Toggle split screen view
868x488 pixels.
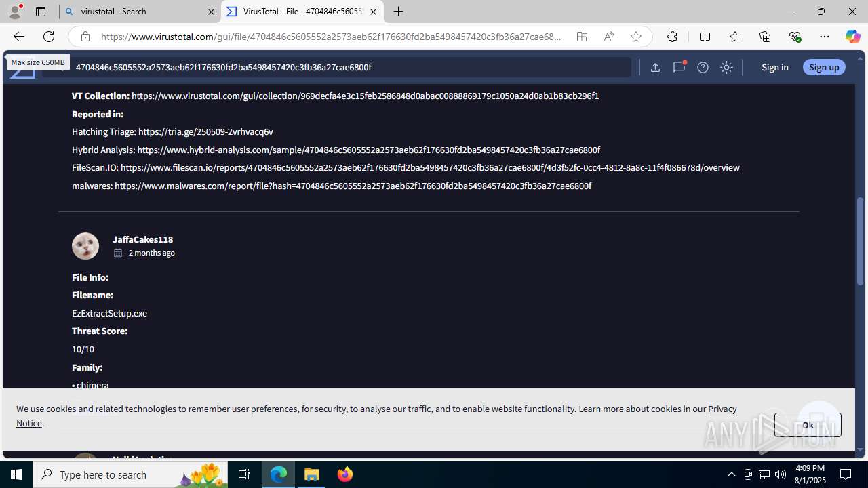point(705,37)
